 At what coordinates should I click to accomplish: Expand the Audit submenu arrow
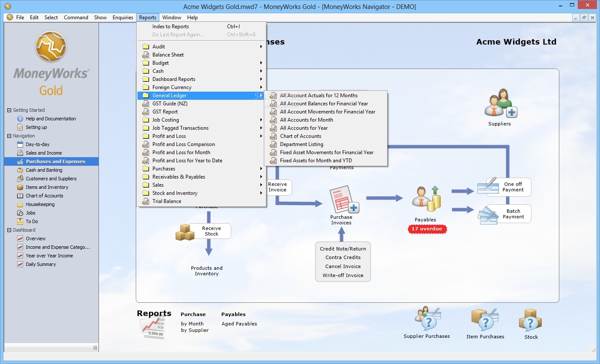[x=261, y=47]
